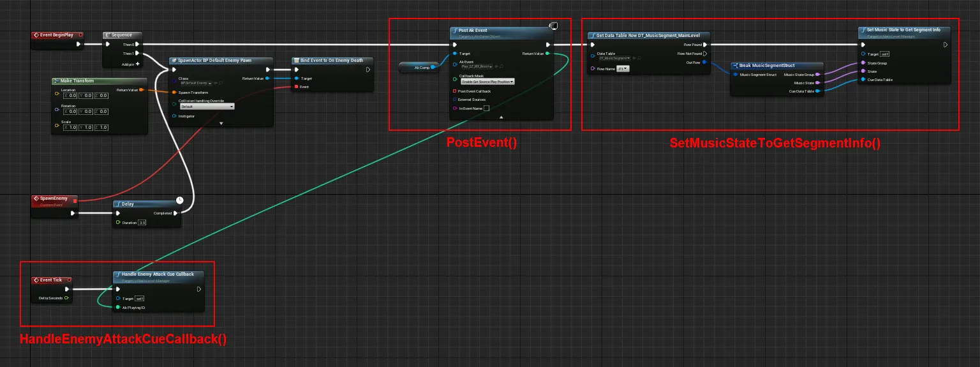The width and height of the screenshot is (980, 367).
Task: Click the Music State output pin
Action: point(818,83)
